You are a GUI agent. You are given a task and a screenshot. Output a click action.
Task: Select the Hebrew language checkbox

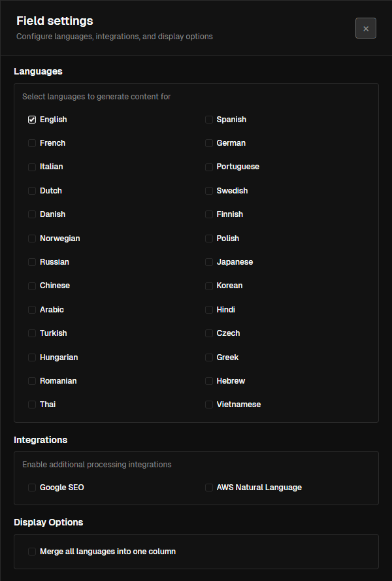208,380
